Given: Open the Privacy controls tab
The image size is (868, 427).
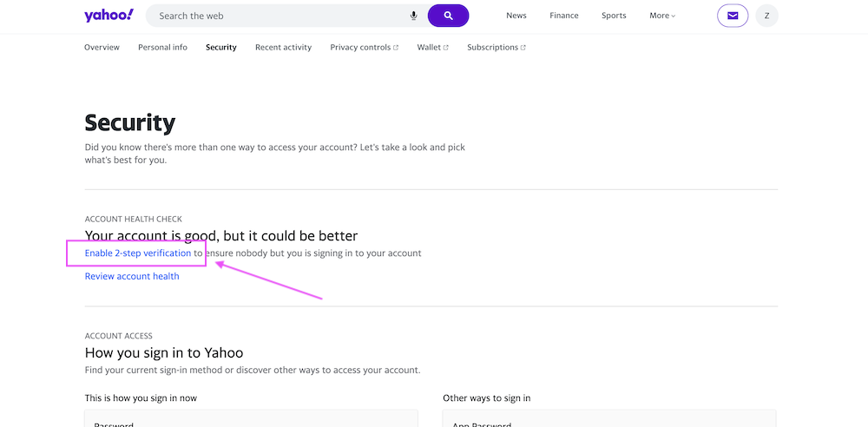Looking at the screenshot, I should (x=360, y=48).
